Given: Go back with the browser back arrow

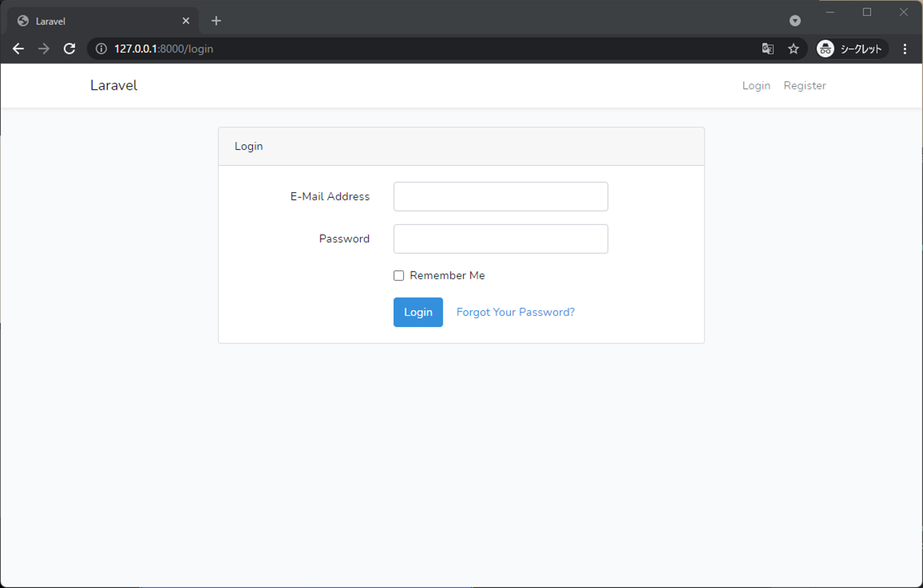Looking at the screenshot, I should 18,49.
